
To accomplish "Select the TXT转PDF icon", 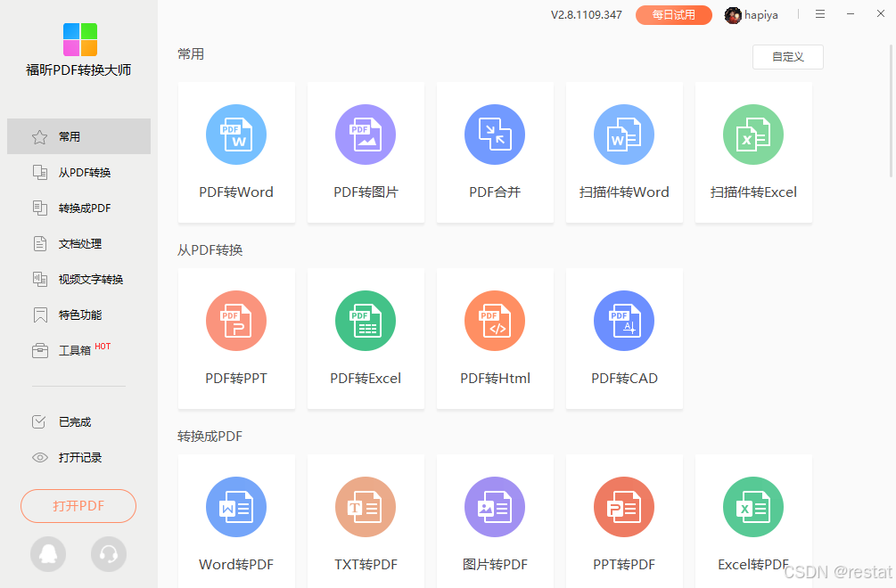I will coord(366,507).
